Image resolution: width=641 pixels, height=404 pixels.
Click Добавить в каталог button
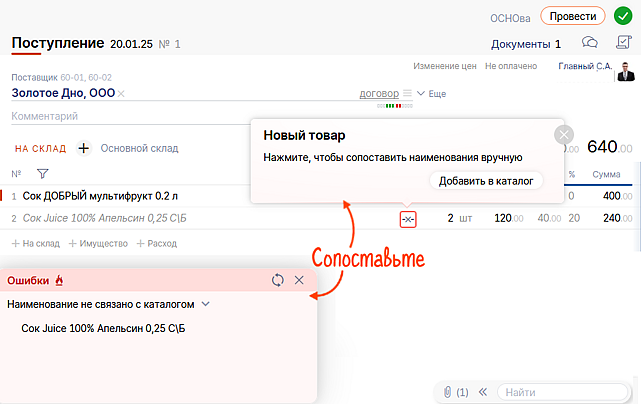coord(486,180)
